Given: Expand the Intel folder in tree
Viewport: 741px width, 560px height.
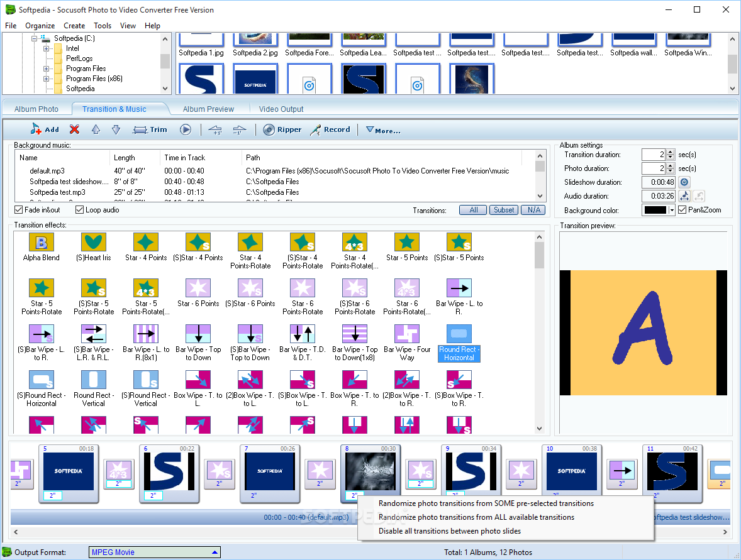Looking at the screenshot, I should 46,48.
